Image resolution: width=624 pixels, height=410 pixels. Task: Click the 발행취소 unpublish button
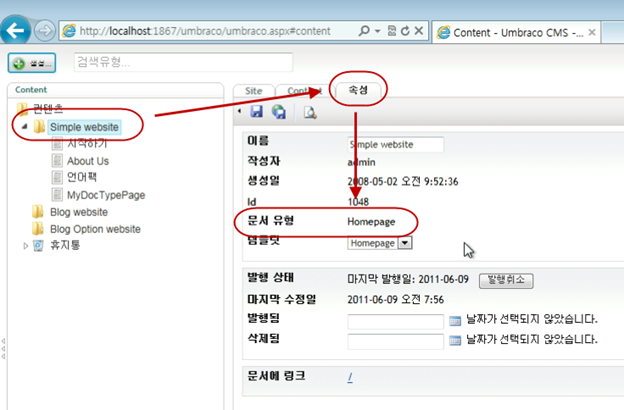[506, 280]
